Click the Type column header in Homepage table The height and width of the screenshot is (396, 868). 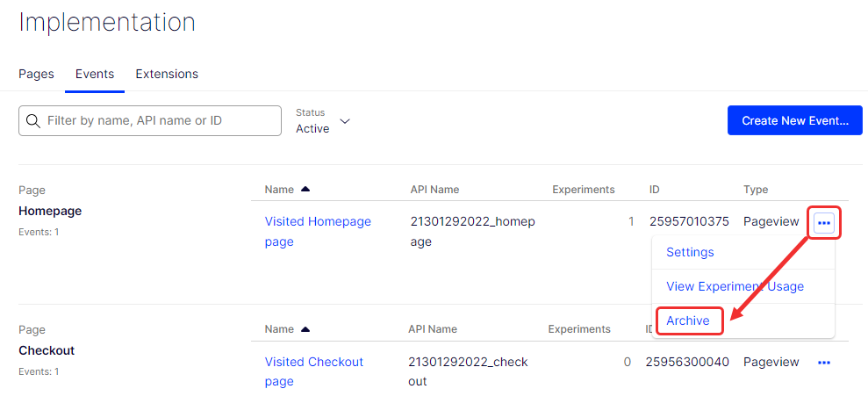coord(756,189)
